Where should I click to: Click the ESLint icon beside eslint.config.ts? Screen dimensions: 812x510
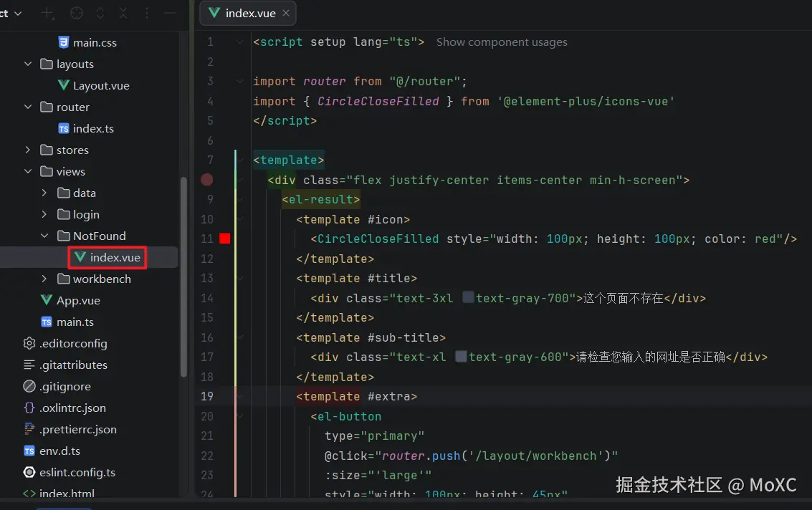coord(29,472)
